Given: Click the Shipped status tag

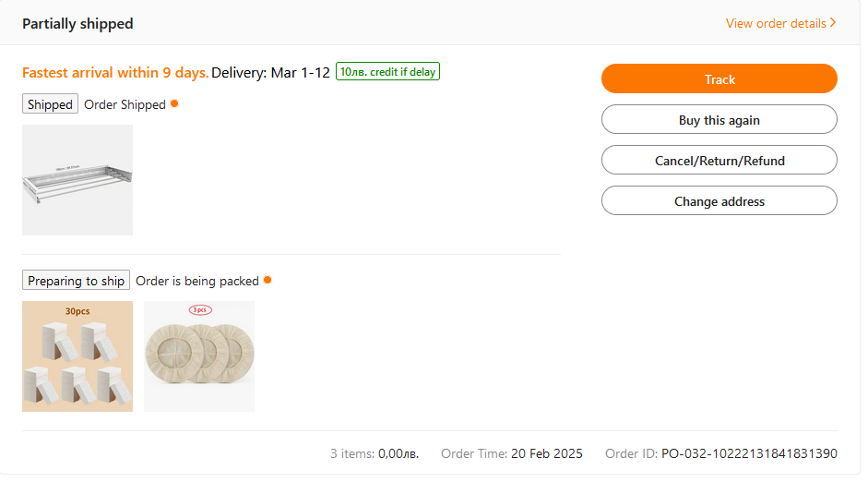Looking at the screenshot, I should coord(50,104).
